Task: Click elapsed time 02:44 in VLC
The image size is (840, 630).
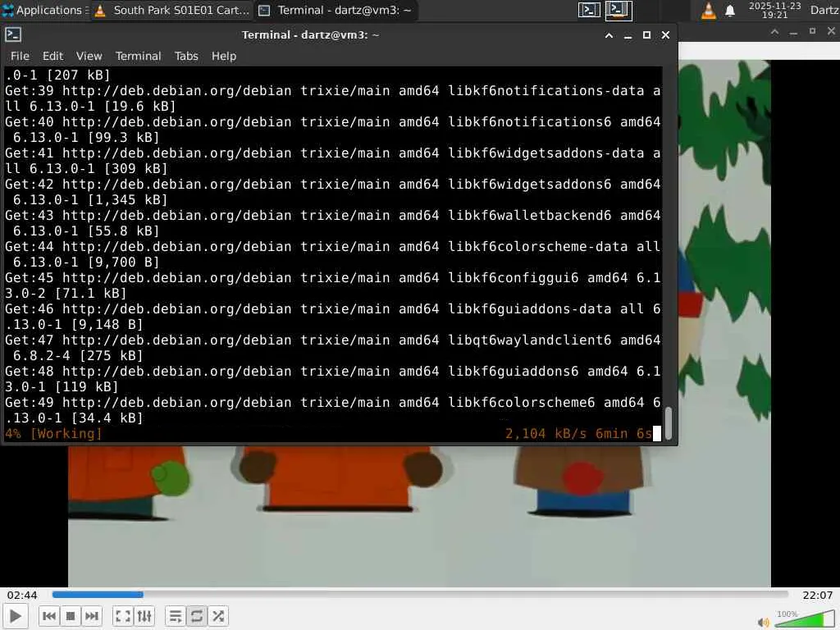Action: (x=22, y=596)
